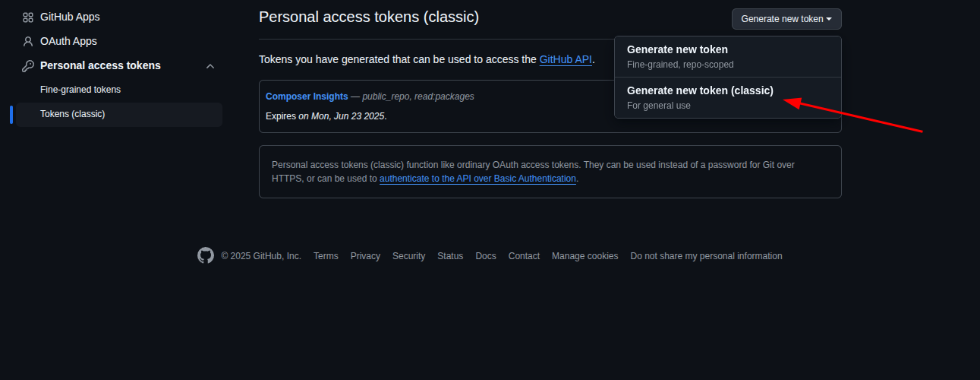Open the Docs footer link
980x380 pixels.
[486, 256]
